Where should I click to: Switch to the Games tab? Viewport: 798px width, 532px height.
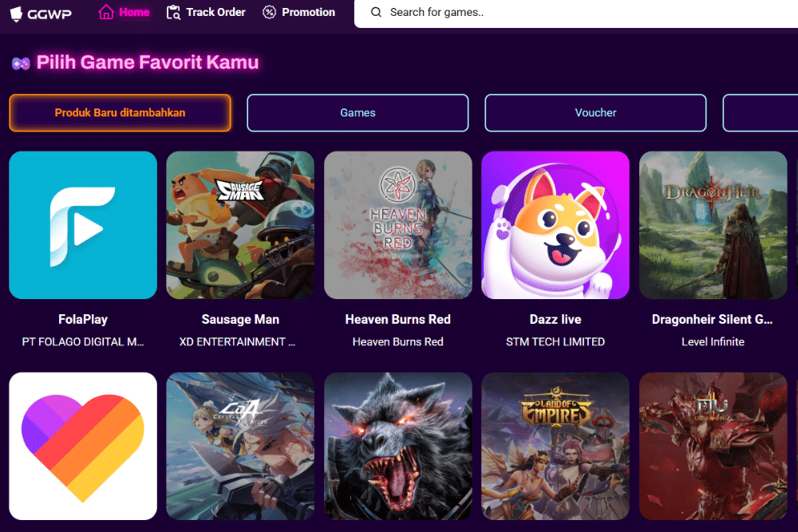pyautogui.click(x=358, y=113)
